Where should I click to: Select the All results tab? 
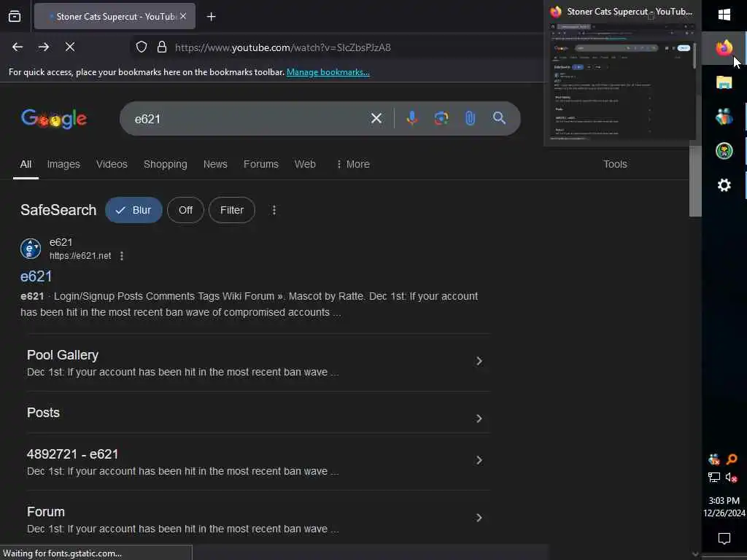pos(26,164)
